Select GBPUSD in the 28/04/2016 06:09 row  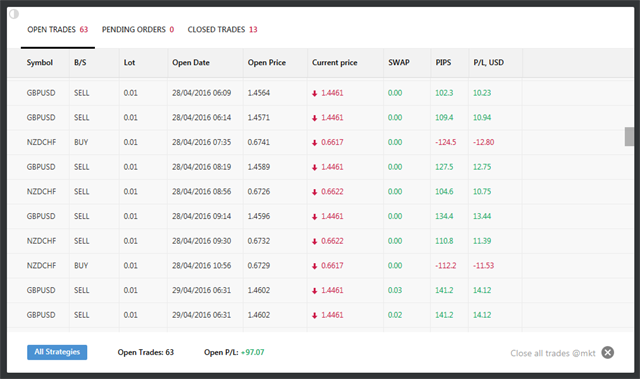41,93
